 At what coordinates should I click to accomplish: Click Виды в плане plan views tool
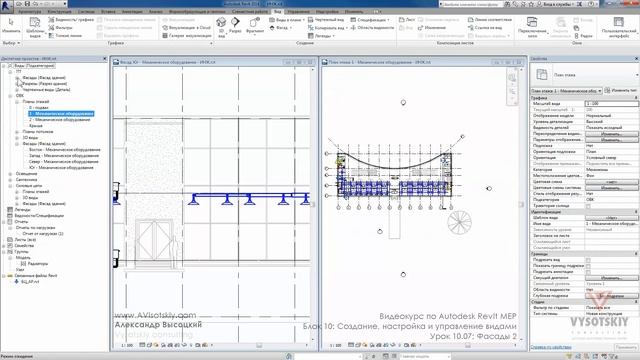coord(287,20)
